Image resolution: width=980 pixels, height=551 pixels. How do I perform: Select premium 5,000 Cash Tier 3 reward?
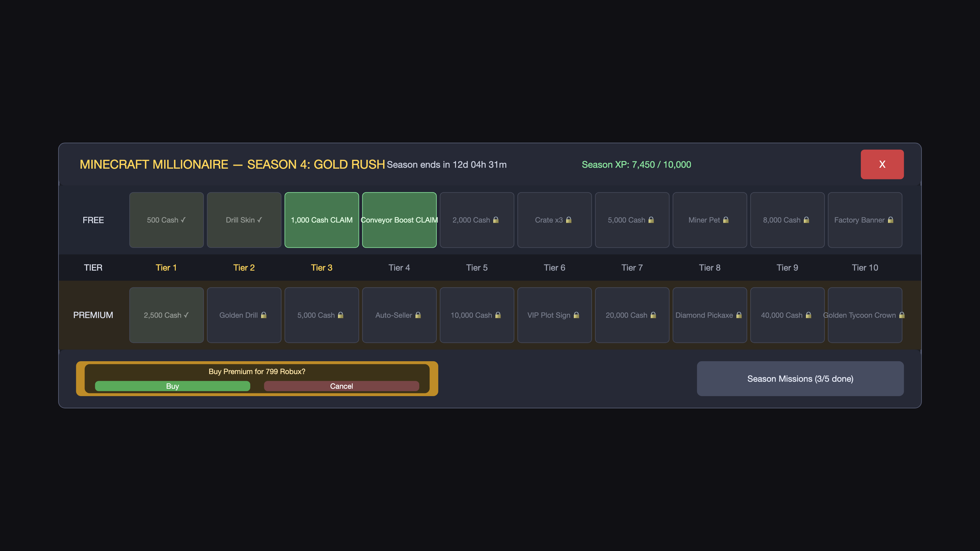(322, 315)
